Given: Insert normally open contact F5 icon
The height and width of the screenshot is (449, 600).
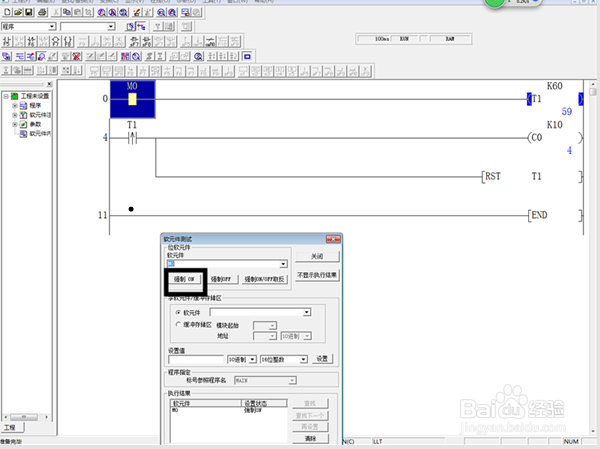Looking at the screenshot, I should (7, 41).
